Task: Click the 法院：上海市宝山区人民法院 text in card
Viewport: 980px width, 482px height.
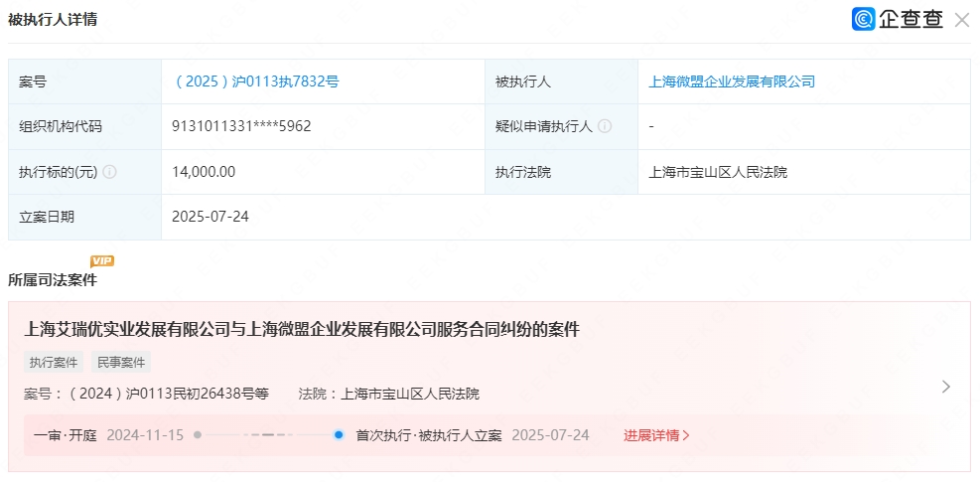Action: click(x=389, y=394)
